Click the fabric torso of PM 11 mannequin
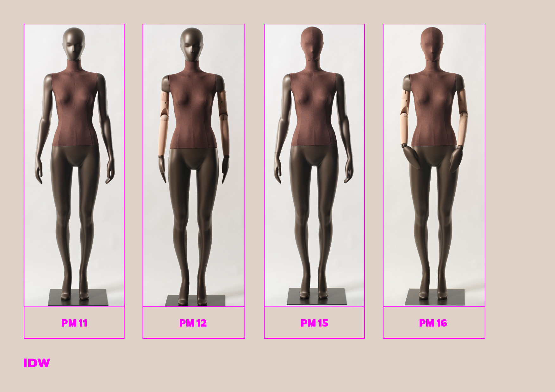This screenshot has height=392, width=555. pos(75,111)
